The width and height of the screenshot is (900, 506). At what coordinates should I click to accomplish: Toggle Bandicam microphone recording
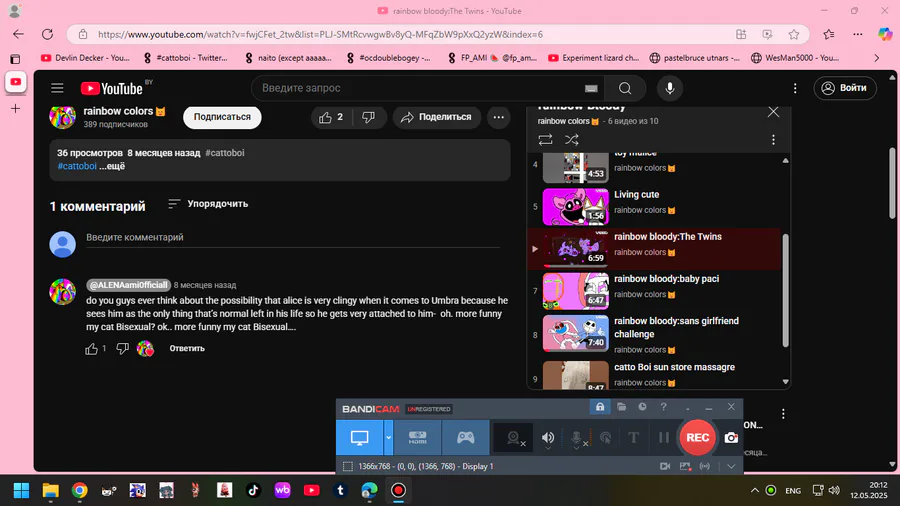tap(577, 438)
